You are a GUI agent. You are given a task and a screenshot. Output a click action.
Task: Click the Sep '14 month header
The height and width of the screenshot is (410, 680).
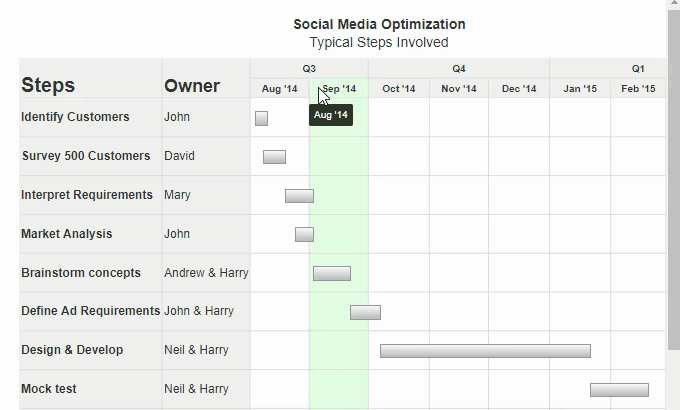click(x=340, y=89)
